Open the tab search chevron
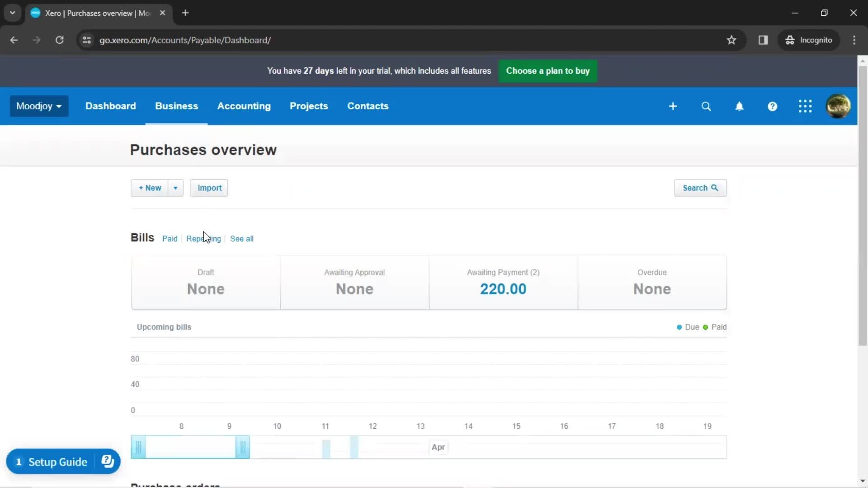Image resolution: width=868 pixels, height=488 pixels. click(x=13, y=13)
